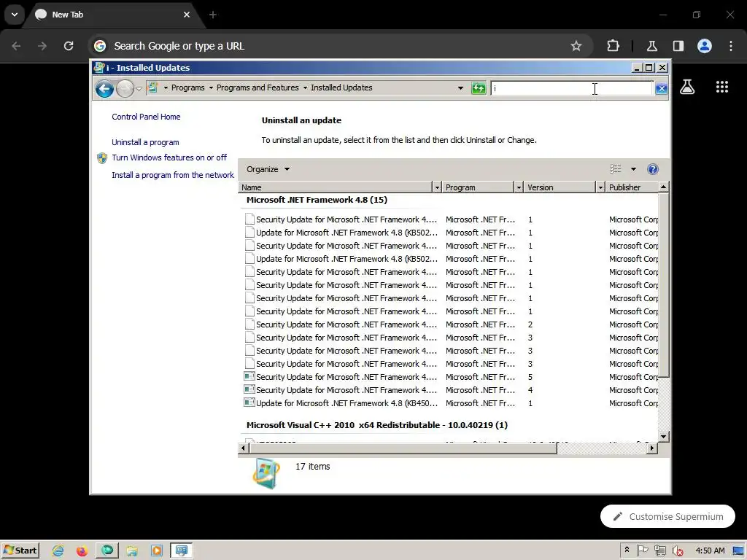Click the Windows icon in details pane
The image size is (747, 560).
click(266, 473)
